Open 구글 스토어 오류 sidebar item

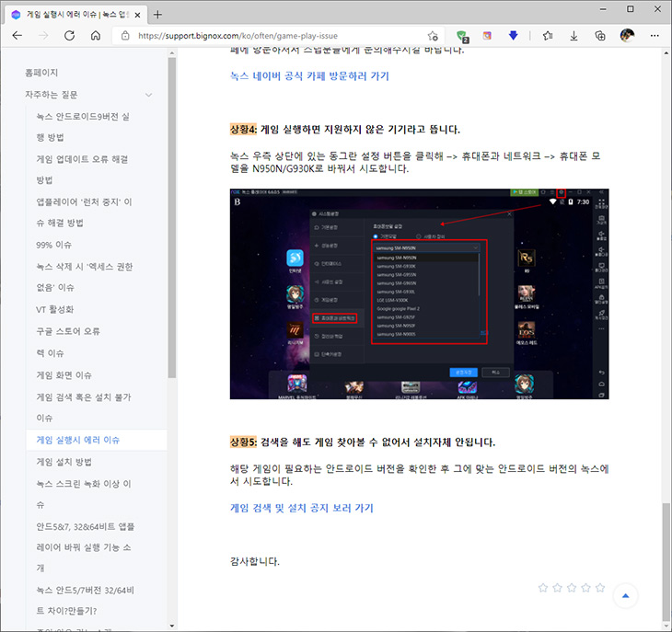[68, 331]
